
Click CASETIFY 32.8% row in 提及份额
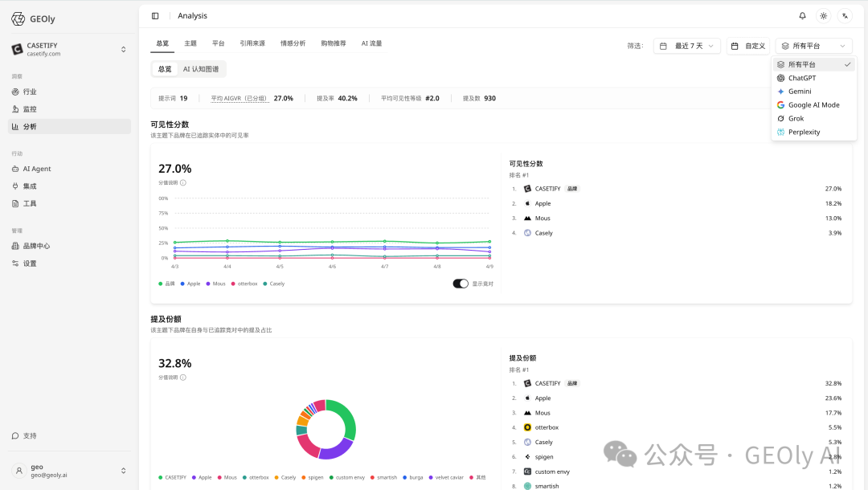pyautogui.click(x=677, y=383)
